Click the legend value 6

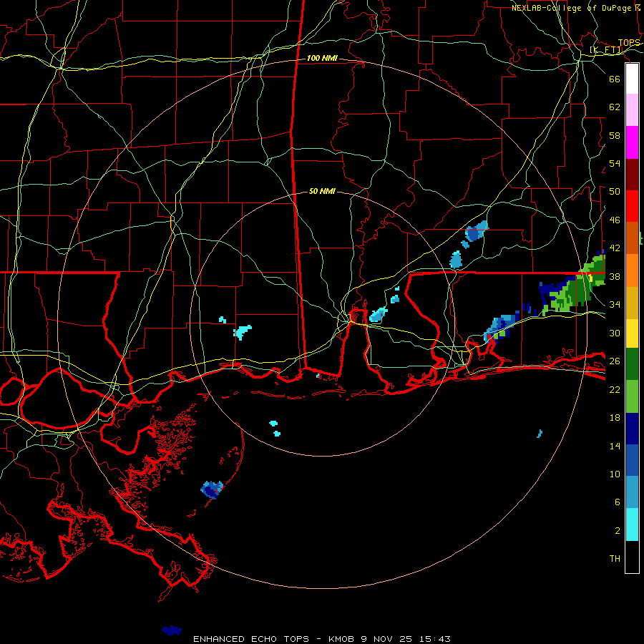click(618, 502)
